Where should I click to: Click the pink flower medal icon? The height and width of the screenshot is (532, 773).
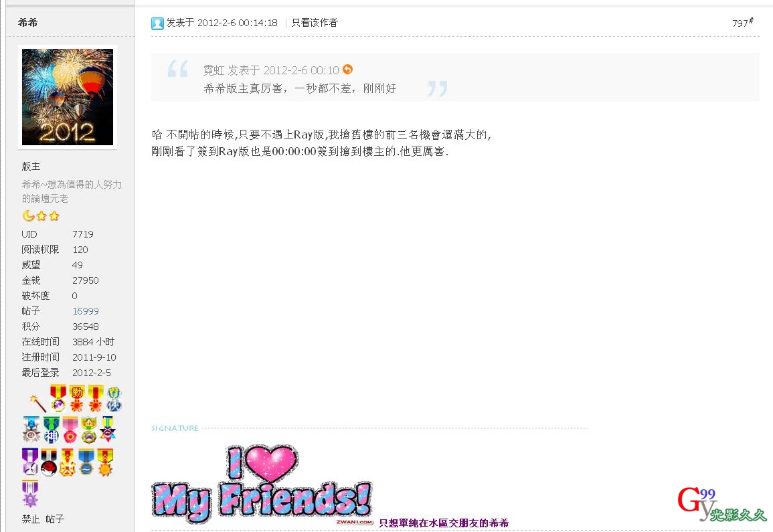point(70,430)
